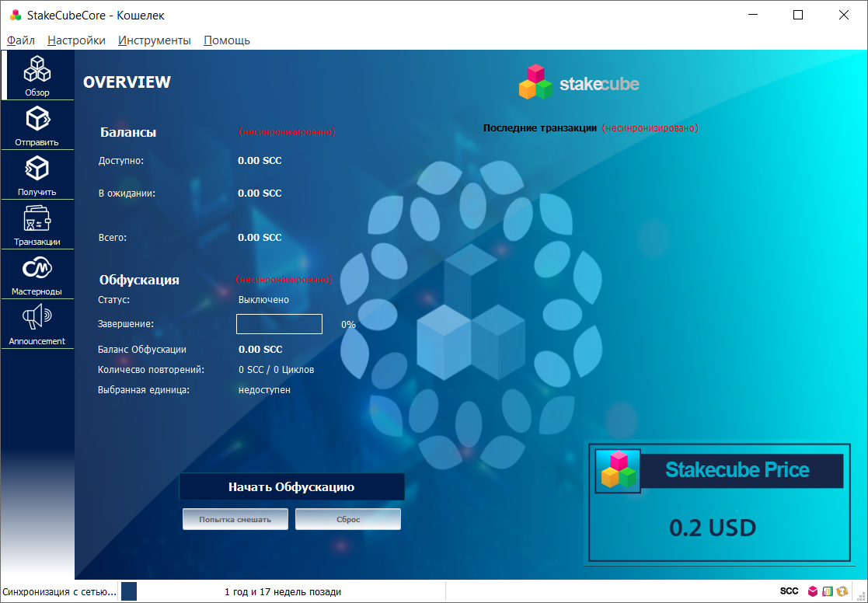
Task: Open the Файл menu
Action: (21, 40)
